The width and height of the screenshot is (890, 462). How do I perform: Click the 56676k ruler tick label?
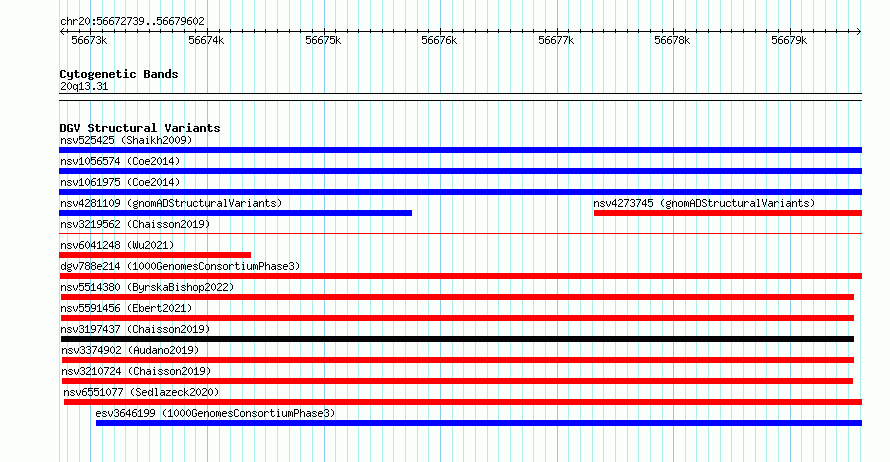(439, 40)
